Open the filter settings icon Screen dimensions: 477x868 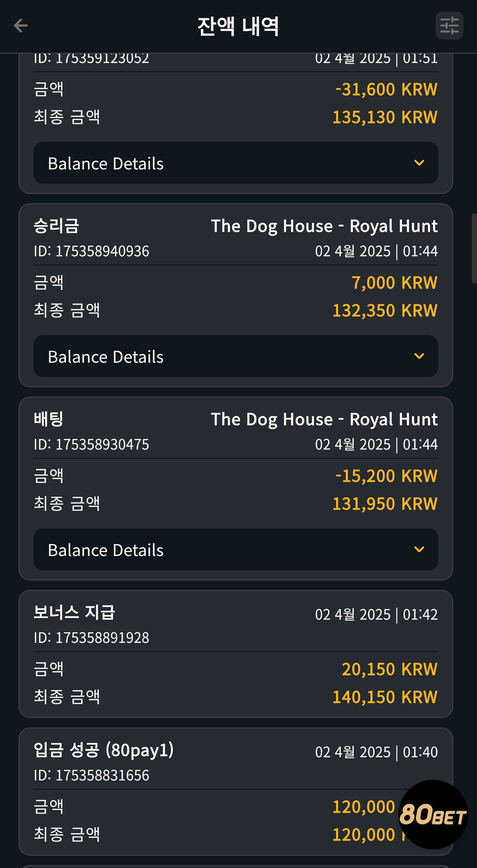(x=449, y=26)
